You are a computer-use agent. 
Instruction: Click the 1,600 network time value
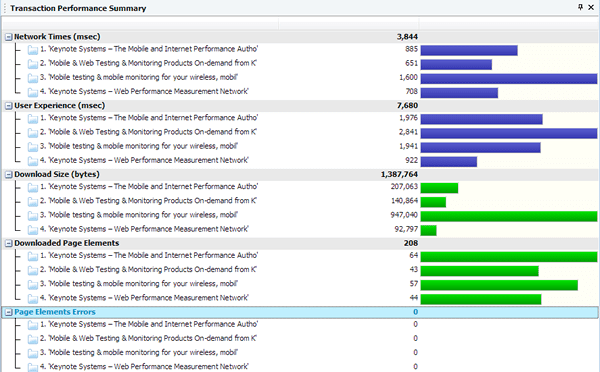[x=408, y=78]
